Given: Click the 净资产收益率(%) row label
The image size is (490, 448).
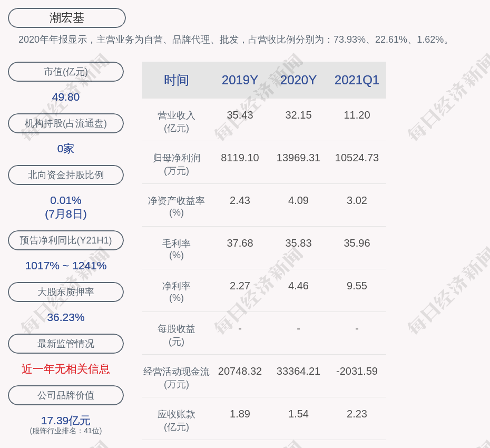Looking at the screenshot, I should 177,207.
